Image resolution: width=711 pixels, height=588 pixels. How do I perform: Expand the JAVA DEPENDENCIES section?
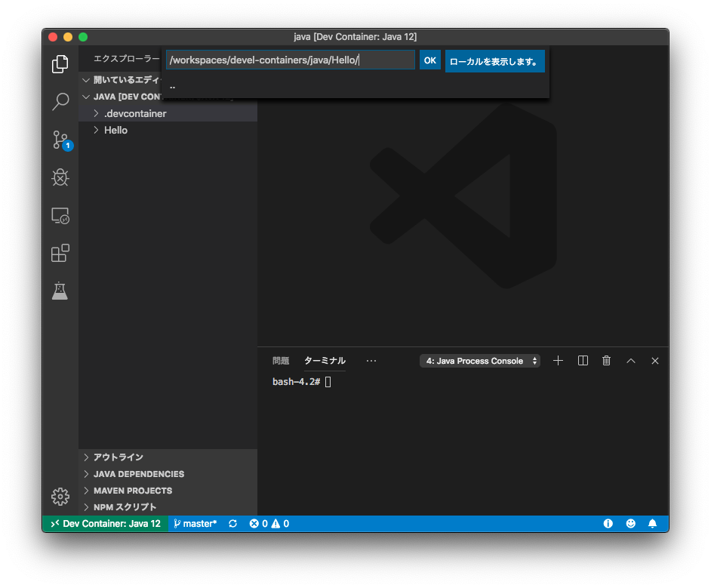point(168,474)
